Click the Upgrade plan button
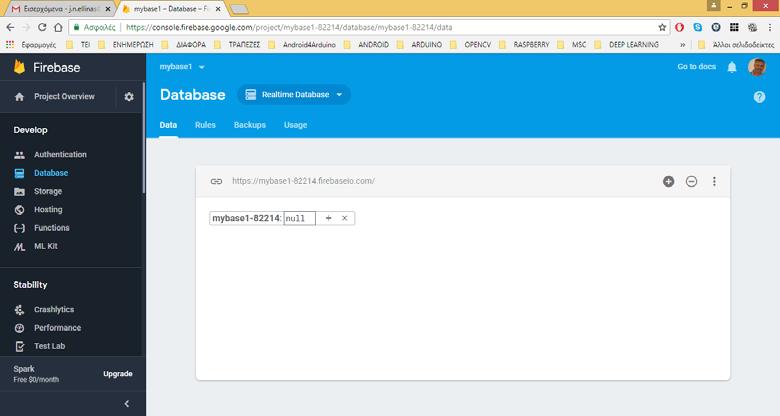The image size is (780, 416). point(118,374)
